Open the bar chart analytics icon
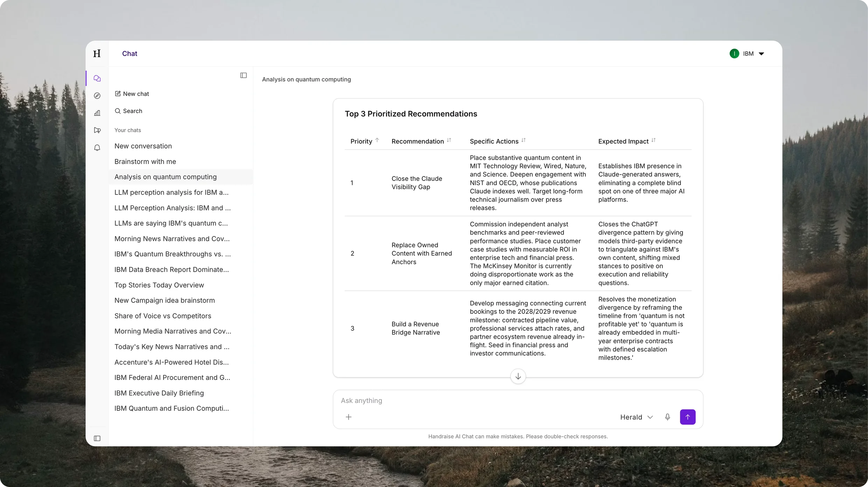868x487 pixels. click(97, 113)
